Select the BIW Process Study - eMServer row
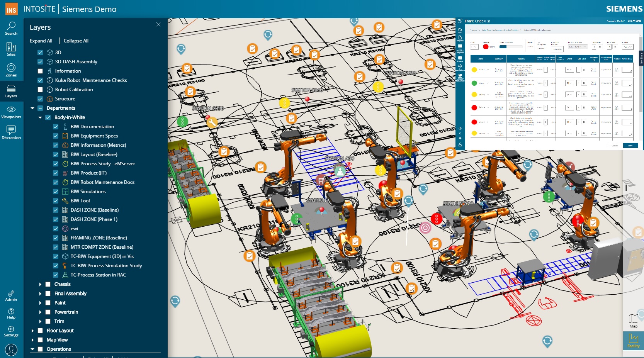 pos(103,163)
